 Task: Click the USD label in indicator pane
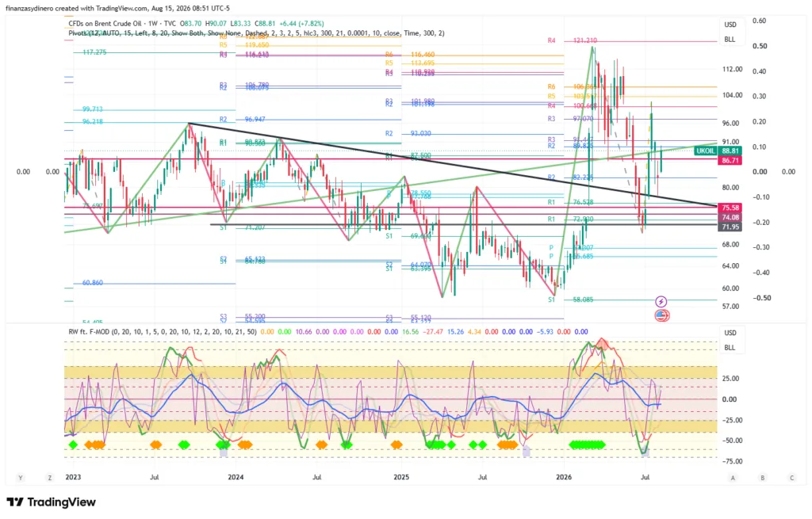730,333
